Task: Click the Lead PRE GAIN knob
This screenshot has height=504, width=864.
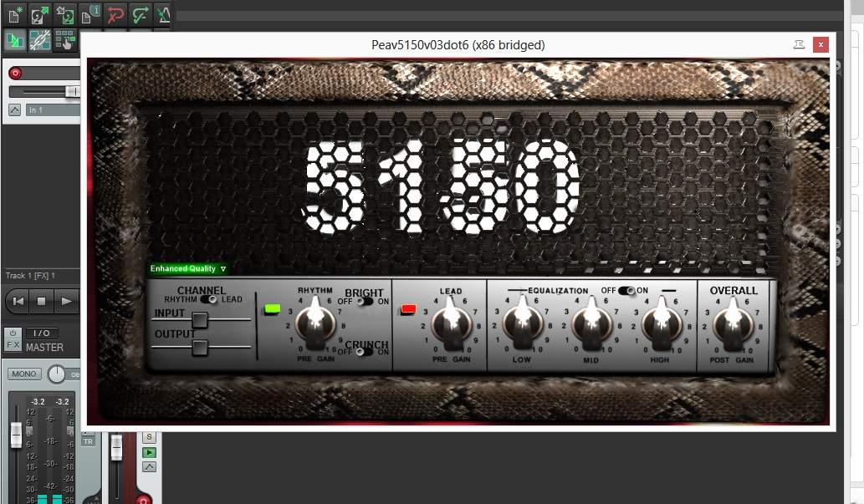Action: [451, 324]
